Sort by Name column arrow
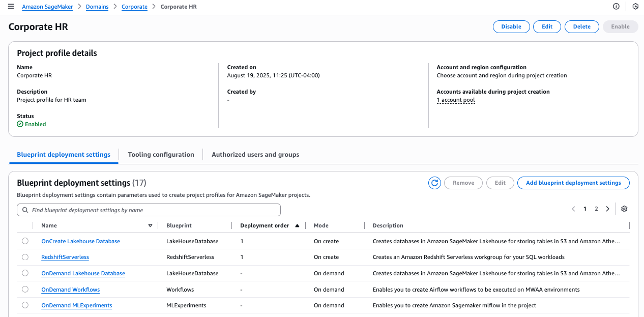The image size is (644, 317). 150,225
